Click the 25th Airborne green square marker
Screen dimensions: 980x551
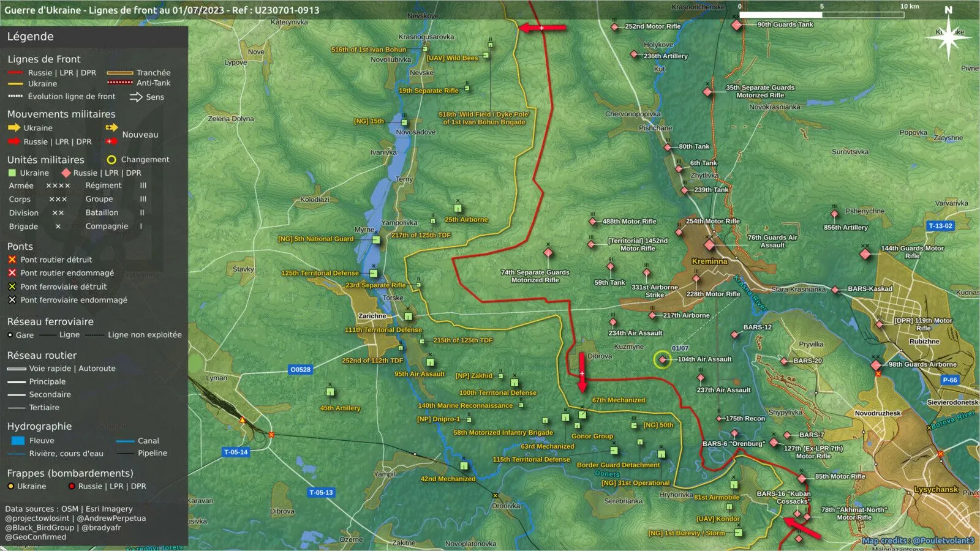[x=458, y=208]
